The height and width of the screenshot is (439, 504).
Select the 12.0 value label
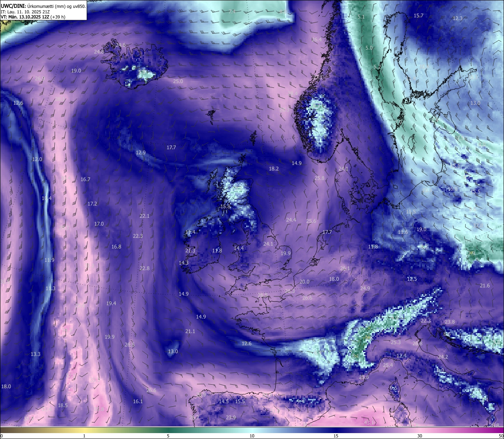point(37,159)
